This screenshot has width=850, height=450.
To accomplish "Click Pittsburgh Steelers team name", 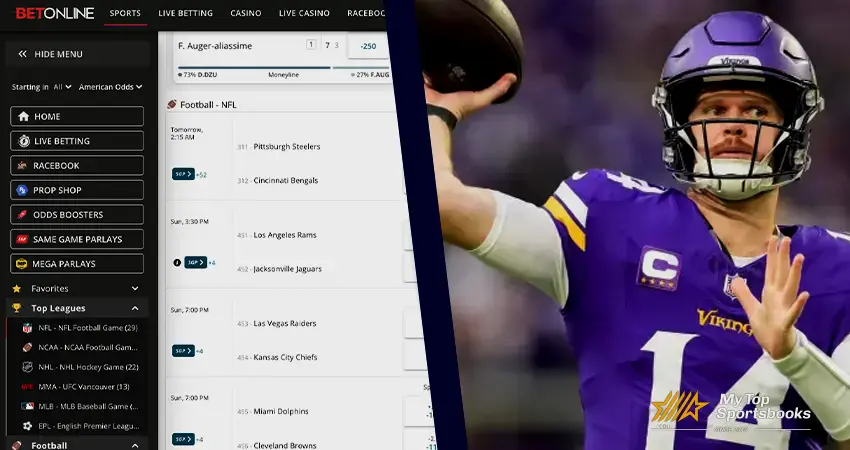I will point(287,146).
